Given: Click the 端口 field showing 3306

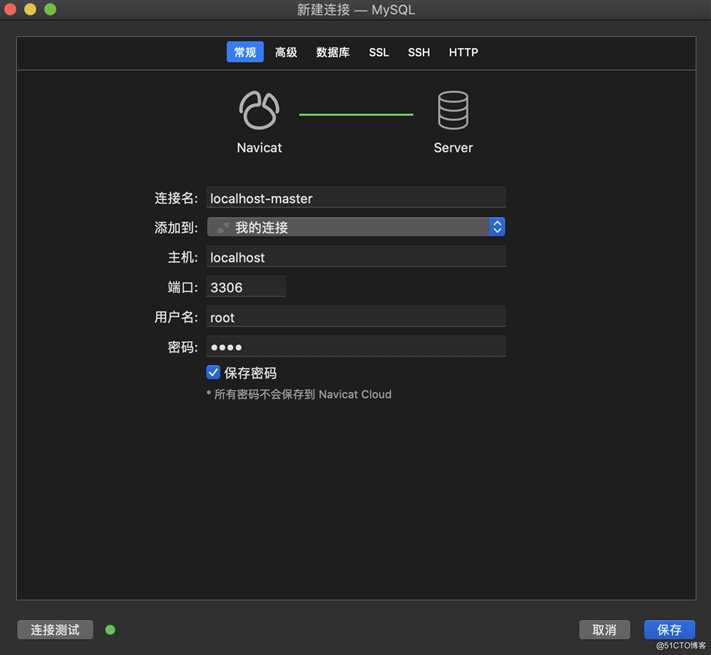Looking at the screenshot, I should 246,287.
